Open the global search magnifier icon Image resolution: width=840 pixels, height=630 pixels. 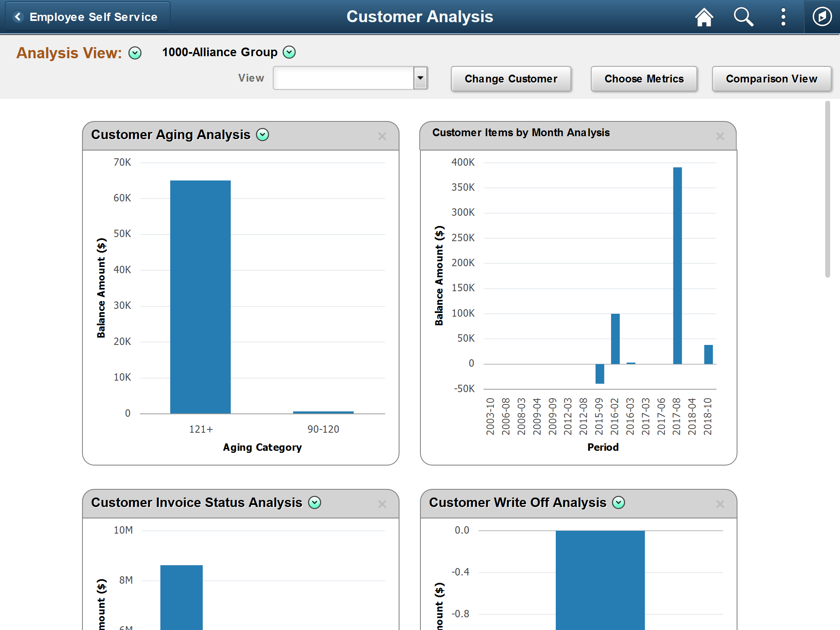(x=743, y=17)
